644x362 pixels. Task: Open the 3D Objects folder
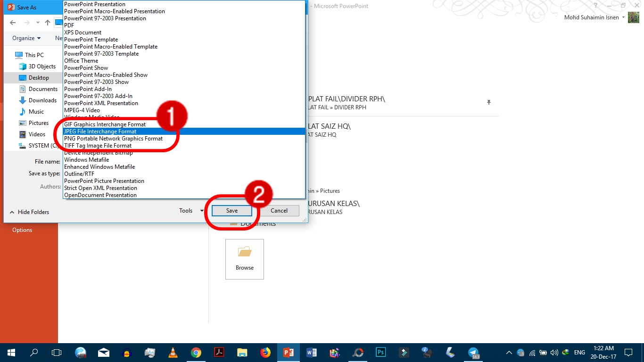point(37,66)
